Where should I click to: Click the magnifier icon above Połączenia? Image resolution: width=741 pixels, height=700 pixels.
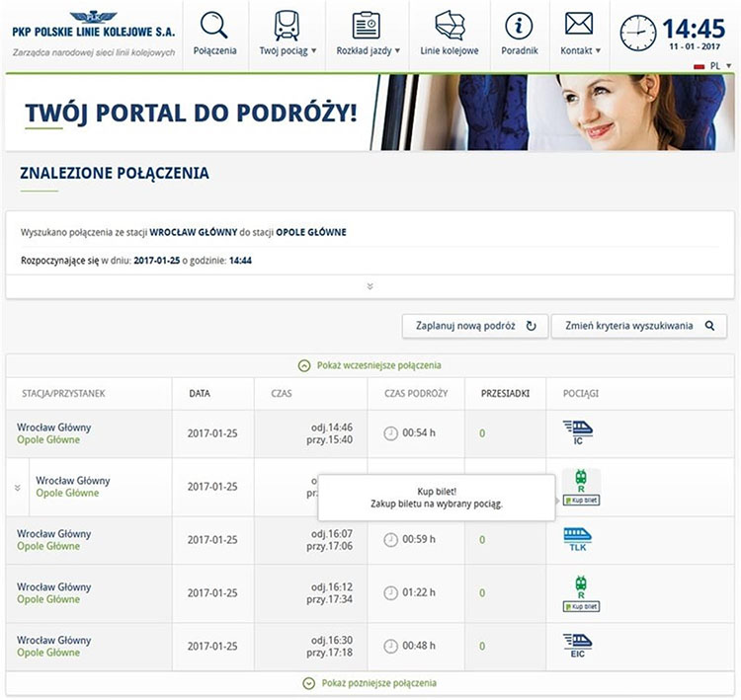pyautogui.click(x=214, y=24)
